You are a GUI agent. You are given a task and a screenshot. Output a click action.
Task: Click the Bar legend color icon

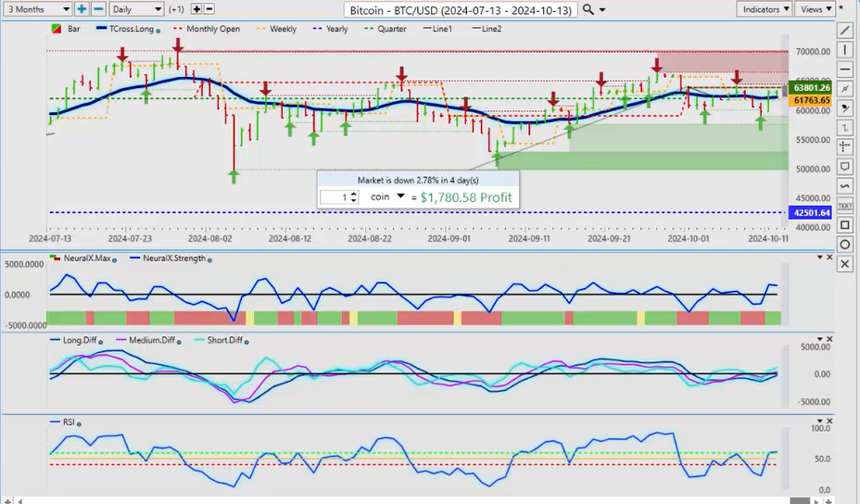click(57, 29)
